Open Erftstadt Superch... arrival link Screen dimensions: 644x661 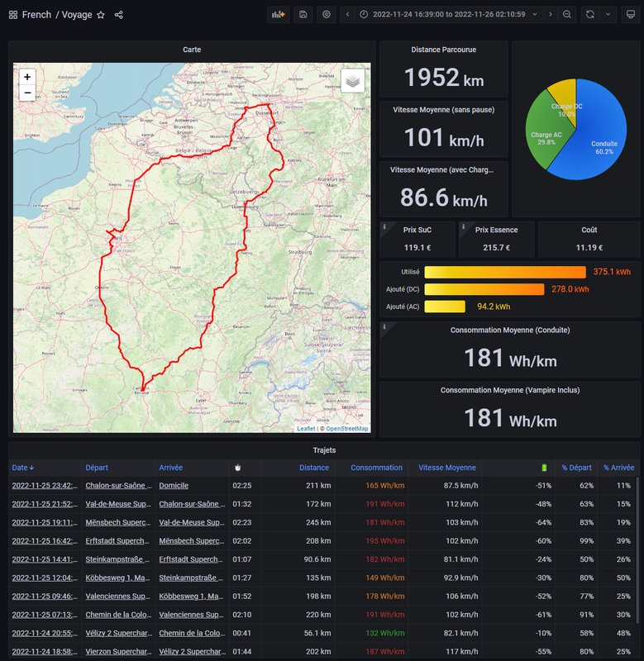point(191,559)
